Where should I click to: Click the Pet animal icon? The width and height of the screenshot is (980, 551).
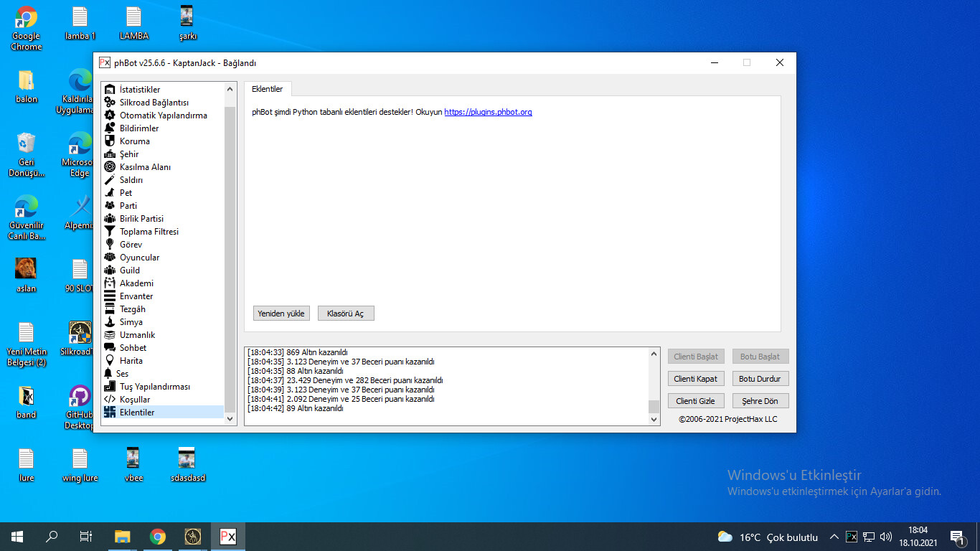110,193
